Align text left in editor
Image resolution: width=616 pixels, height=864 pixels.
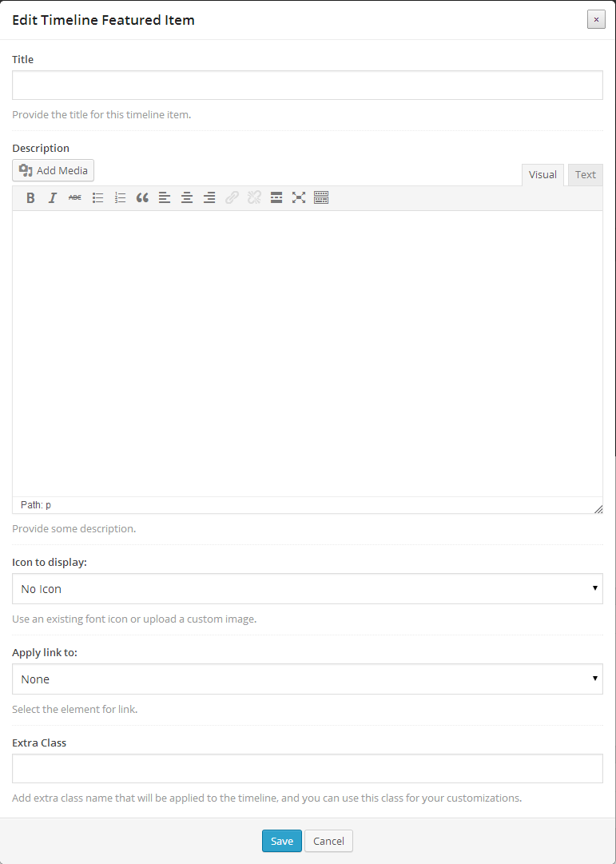click(165, 197)
